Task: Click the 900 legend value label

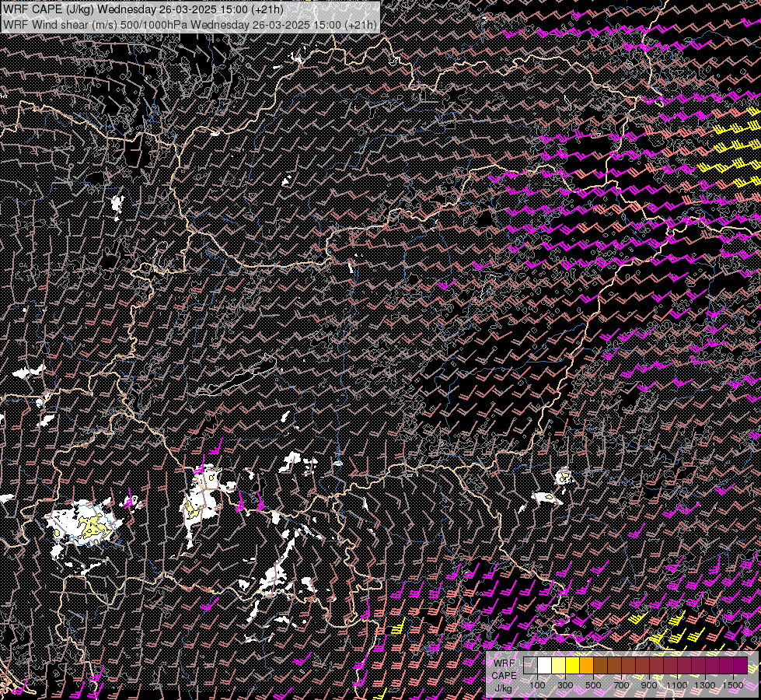Action: (x=649, y=685)
